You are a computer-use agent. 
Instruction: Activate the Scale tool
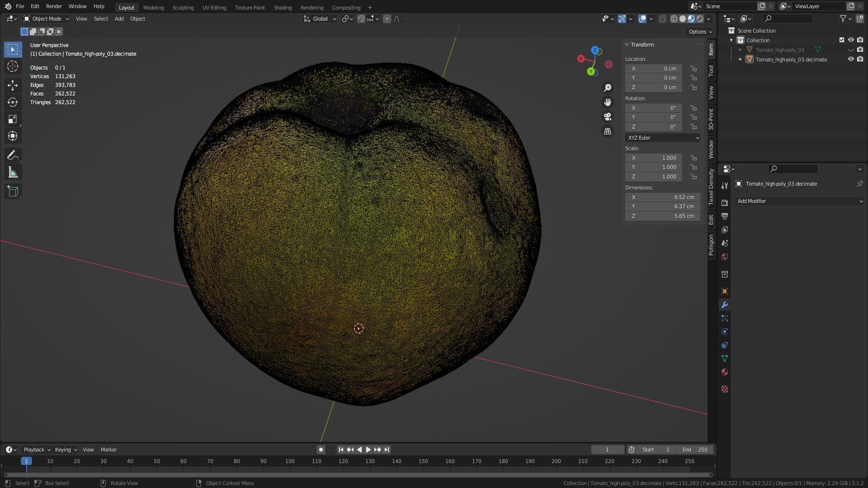tap(13, 119)
